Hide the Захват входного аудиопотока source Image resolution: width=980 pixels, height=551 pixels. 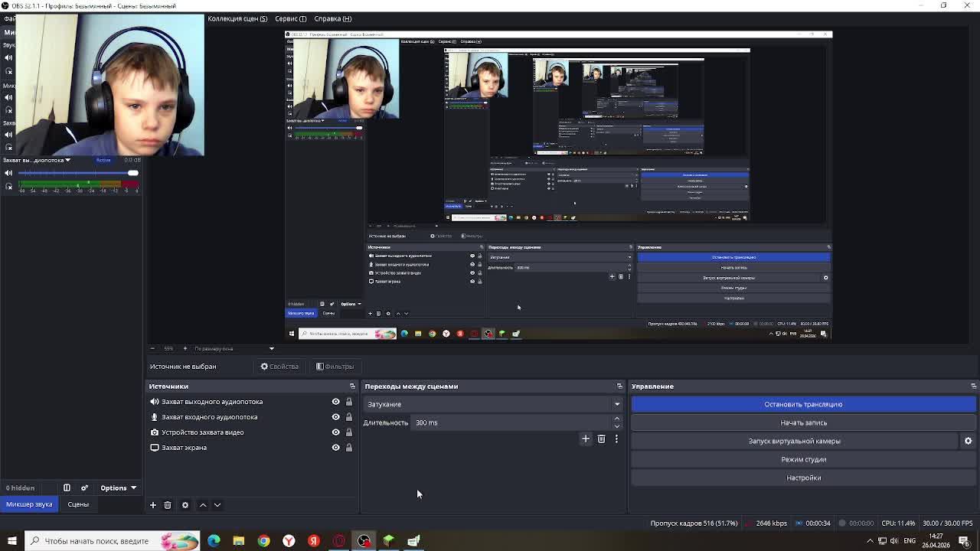tap(335, 417)
